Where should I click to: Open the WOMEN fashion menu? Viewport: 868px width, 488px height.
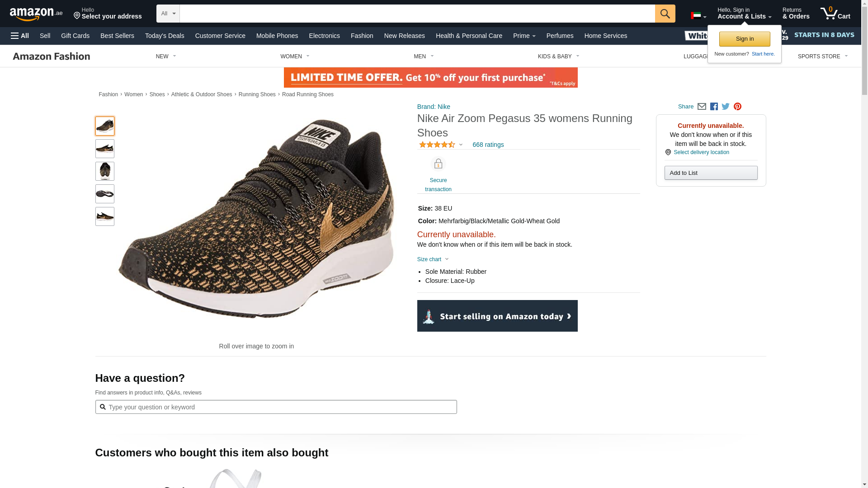pos(295,56)
